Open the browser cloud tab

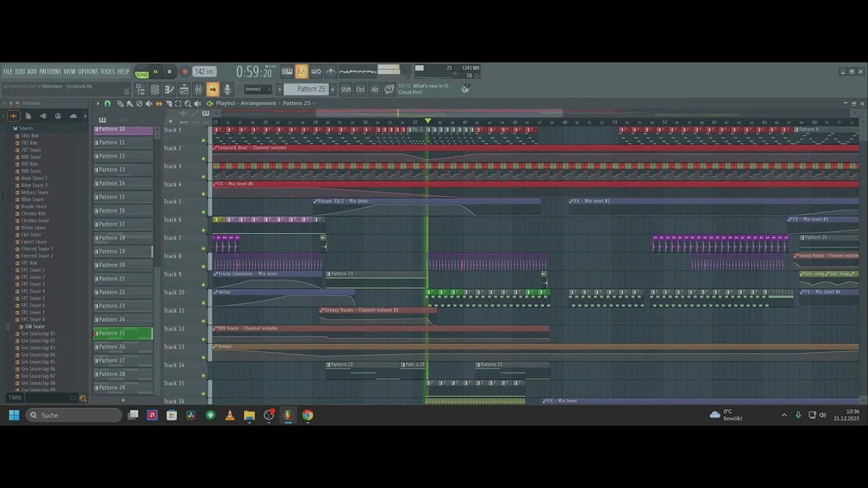(73, 116)
